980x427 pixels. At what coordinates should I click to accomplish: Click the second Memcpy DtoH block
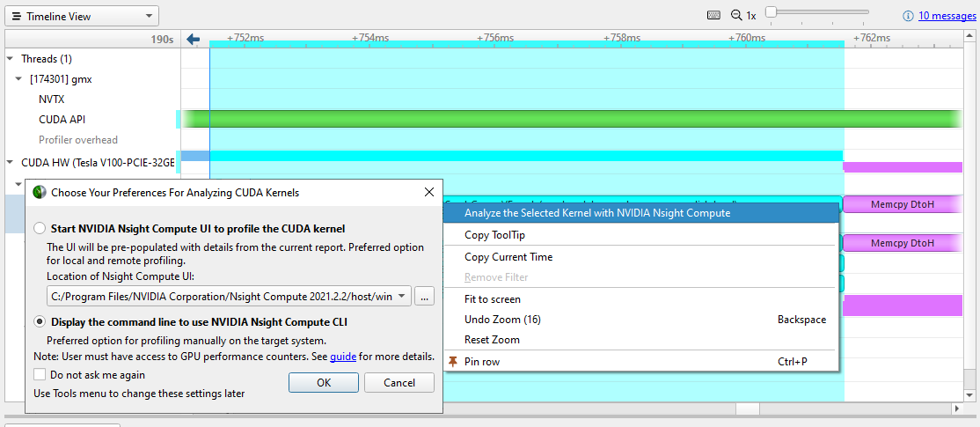pyautogui.click(x=903, y=243)
